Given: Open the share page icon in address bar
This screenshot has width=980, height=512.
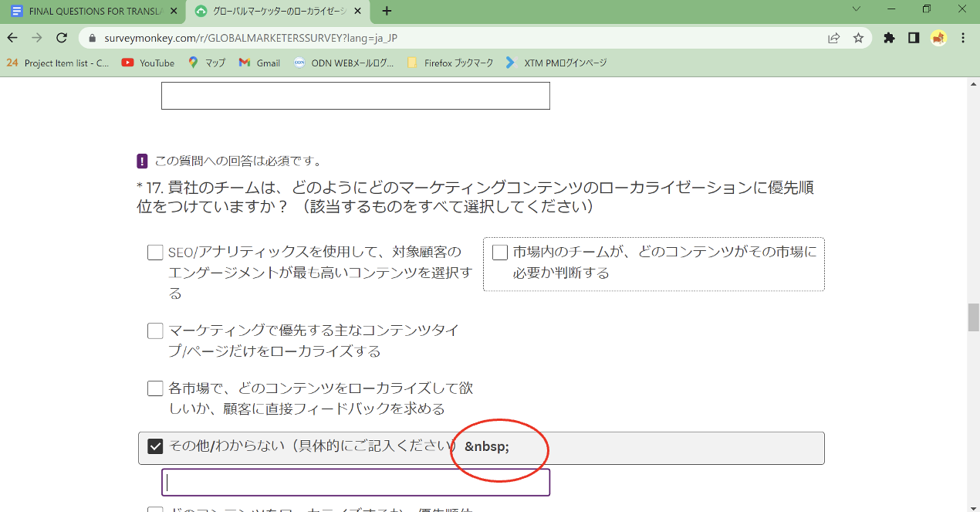Looking at the screenshot, I should 834,38.
